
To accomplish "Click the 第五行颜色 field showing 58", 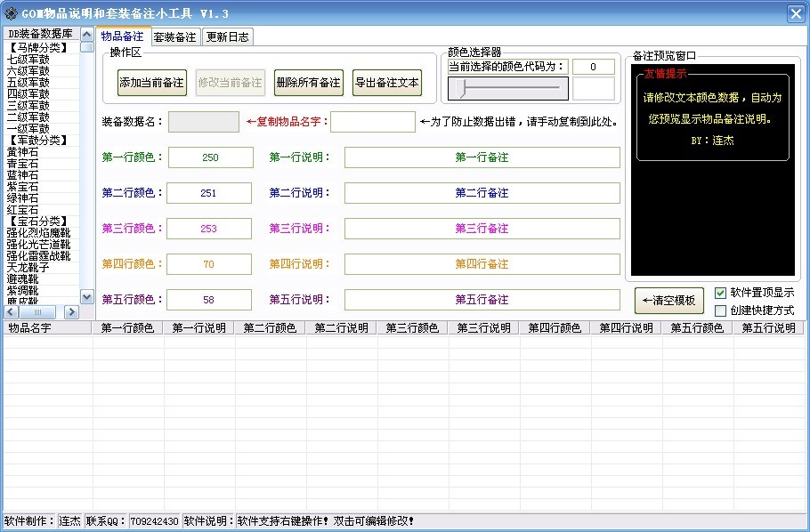I will pos(209,300).
